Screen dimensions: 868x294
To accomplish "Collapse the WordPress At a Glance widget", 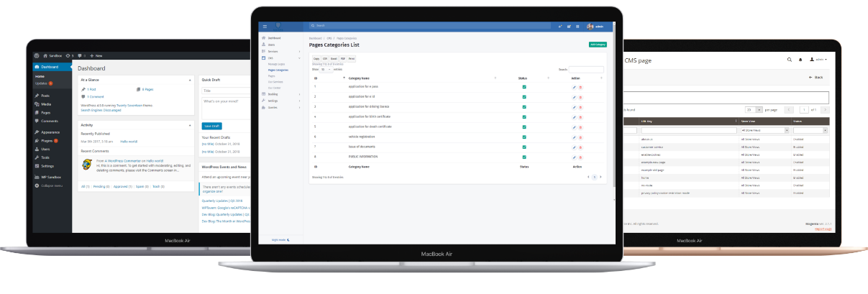I will click(x=190, y=80).
